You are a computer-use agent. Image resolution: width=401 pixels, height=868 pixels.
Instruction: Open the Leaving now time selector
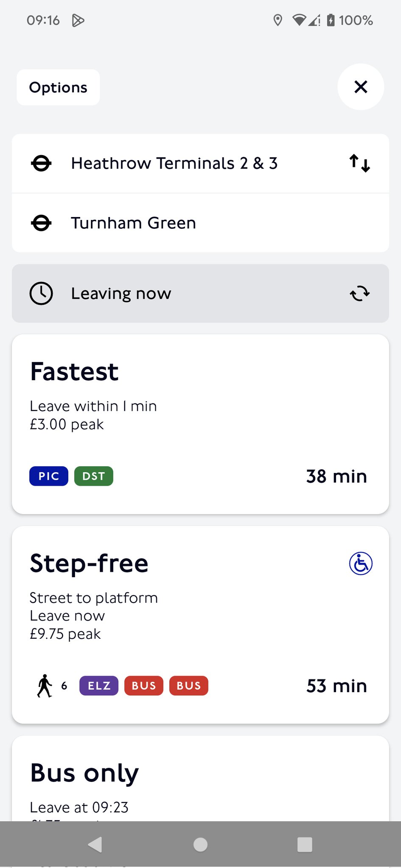tap(121, 293)
